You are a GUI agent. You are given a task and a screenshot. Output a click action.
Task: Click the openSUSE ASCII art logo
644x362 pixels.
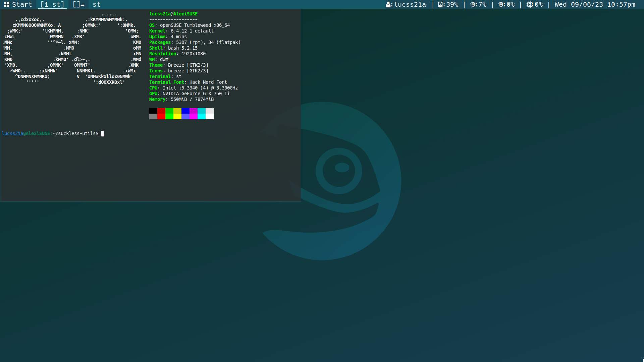pos(72,48)
